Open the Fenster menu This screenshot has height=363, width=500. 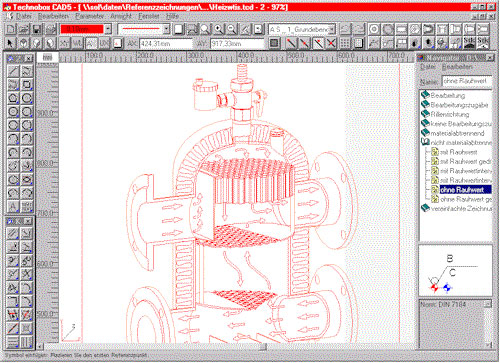tap(149, 16)
